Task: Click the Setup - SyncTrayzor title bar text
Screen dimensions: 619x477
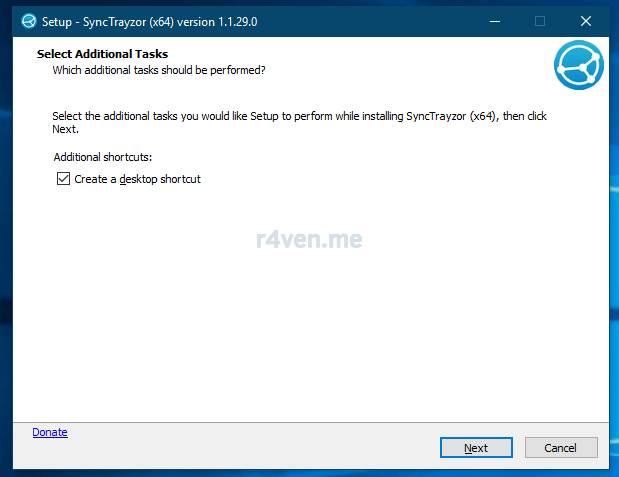Action: pyautogui.click(x=150, y=21)
